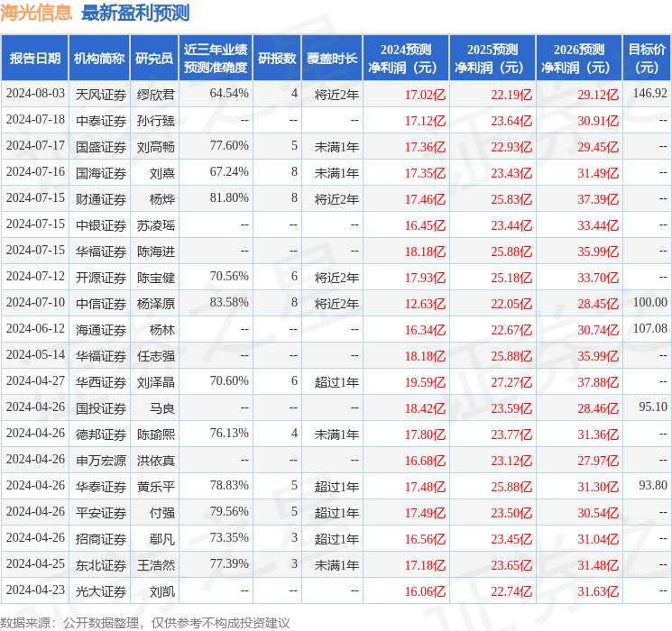Select 东北证券 institution cell
The width and height of the screenshot is (672, 631).
101,565
